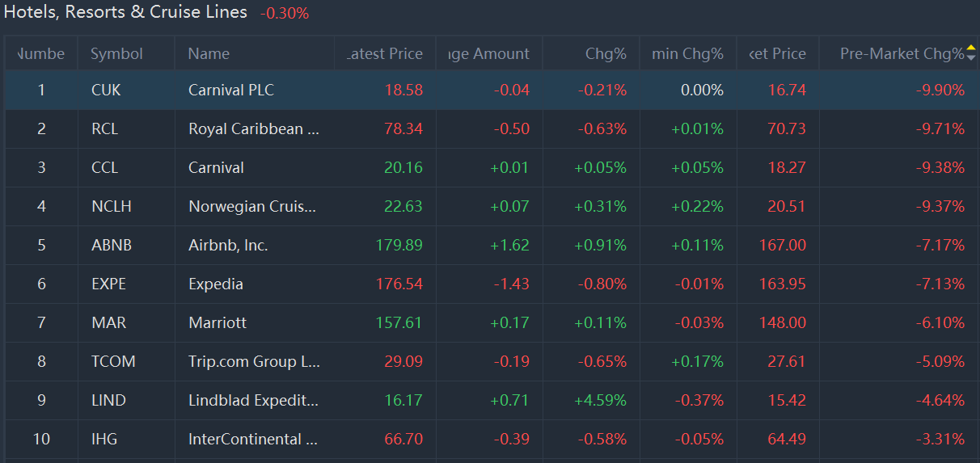Screen dimensions: 980x463
Task: Click the Number column header
Action: [40, 53]
